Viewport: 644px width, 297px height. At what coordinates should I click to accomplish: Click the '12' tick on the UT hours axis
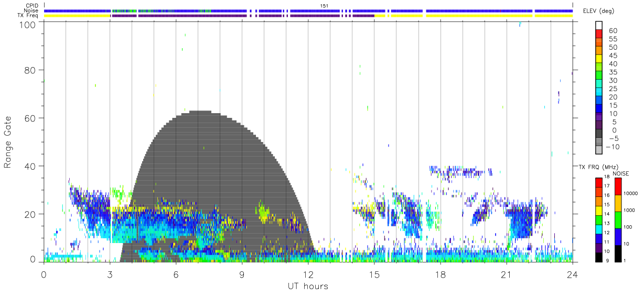[308, 274]
